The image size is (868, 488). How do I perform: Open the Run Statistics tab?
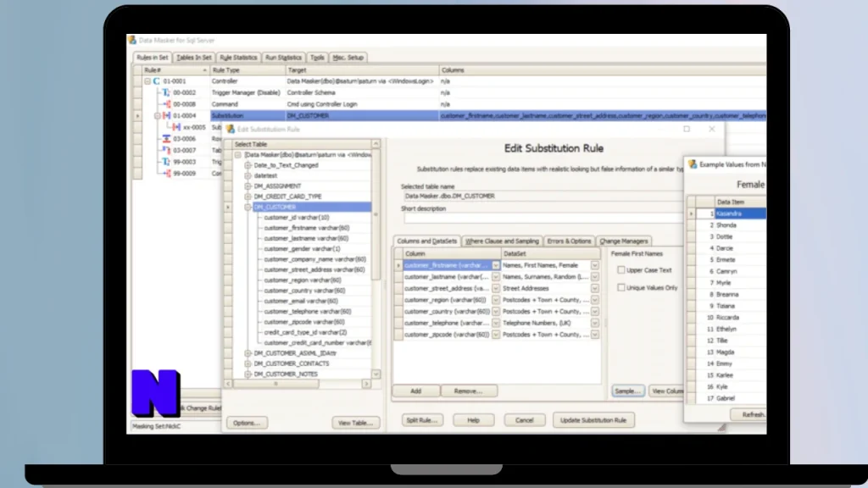(283, 58)
